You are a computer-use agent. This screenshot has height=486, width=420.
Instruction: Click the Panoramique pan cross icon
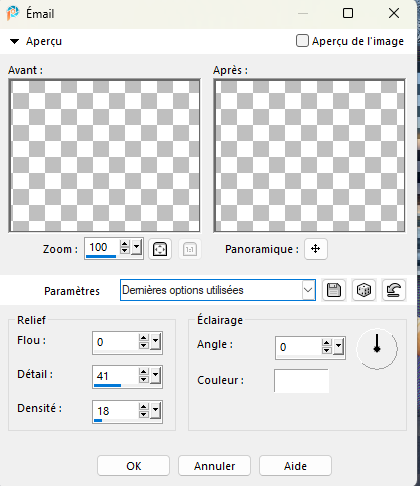[x=316, y=249]
